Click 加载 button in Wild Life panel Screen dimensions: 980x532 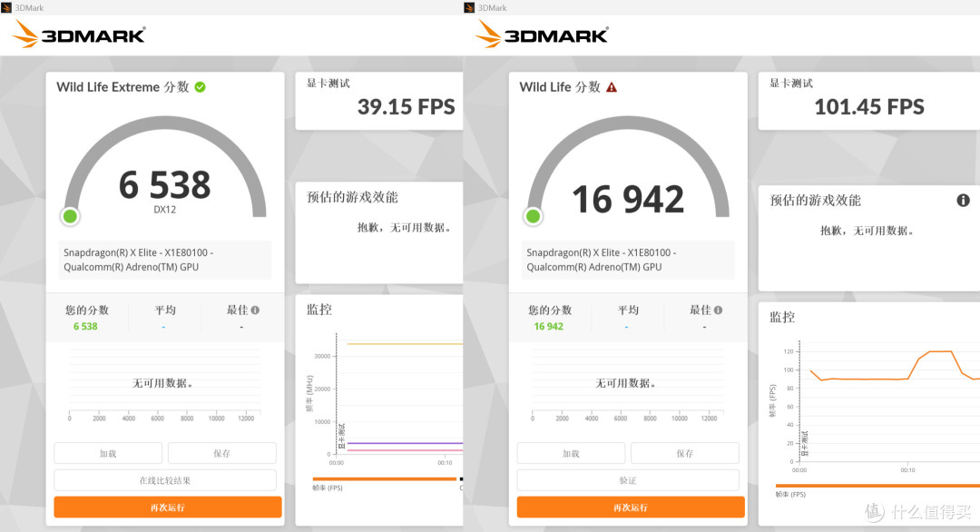(572, 453)
